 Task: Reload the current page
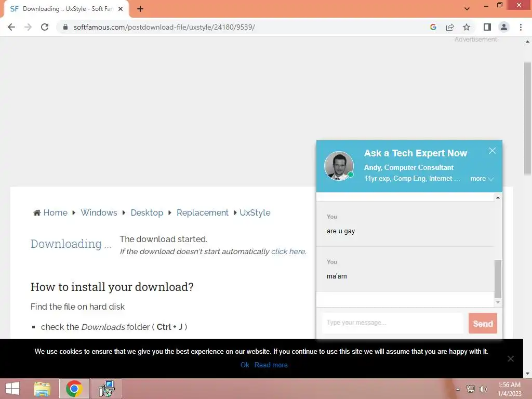click(45, 27)
